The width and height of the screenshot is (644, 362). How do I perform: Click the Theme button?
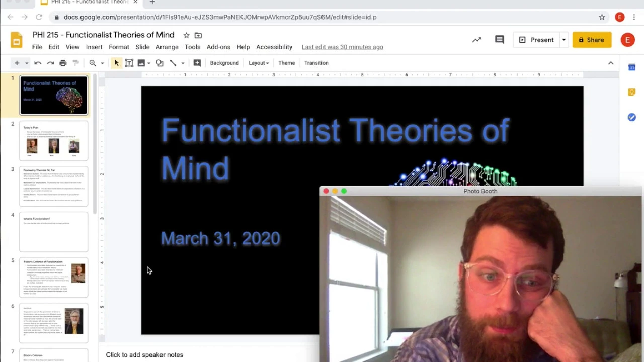click(286, 63)
